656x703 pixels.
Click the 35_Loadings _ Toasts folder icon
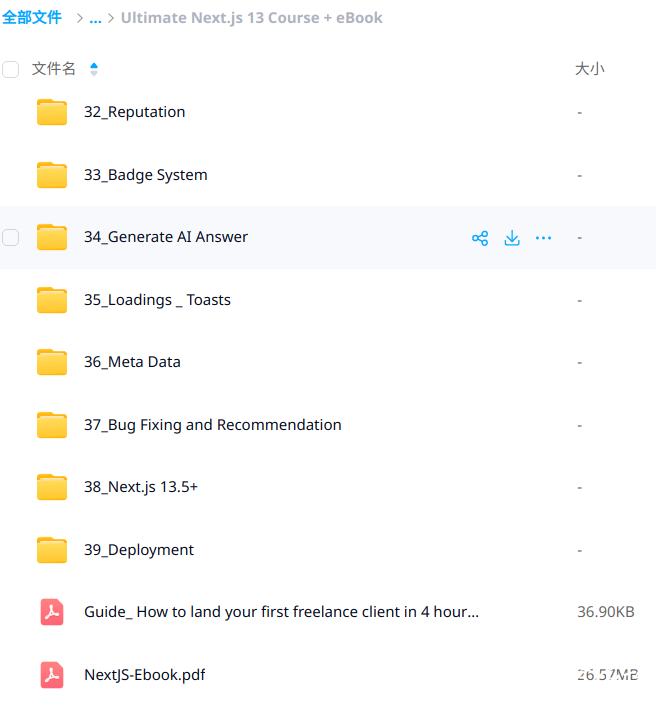point(52,300)
